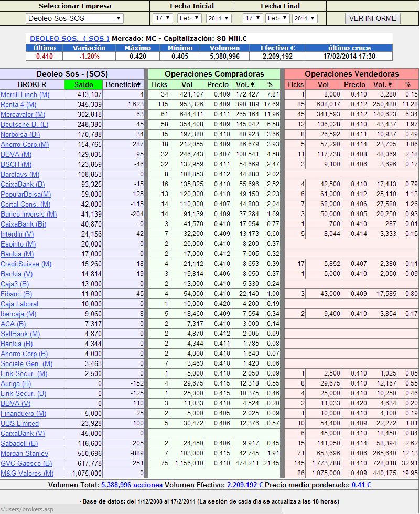Open the Renta 4 (M) broker link

coord(18,104)
